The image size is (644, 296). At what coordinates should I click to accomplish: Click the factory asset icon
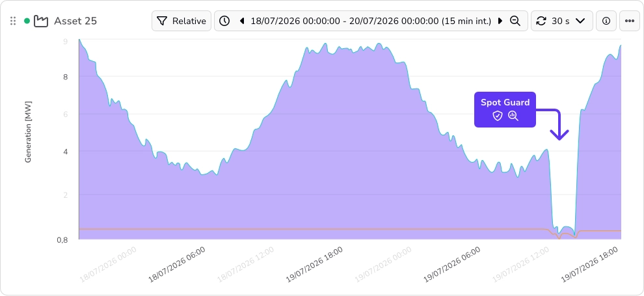coord(41,21)
